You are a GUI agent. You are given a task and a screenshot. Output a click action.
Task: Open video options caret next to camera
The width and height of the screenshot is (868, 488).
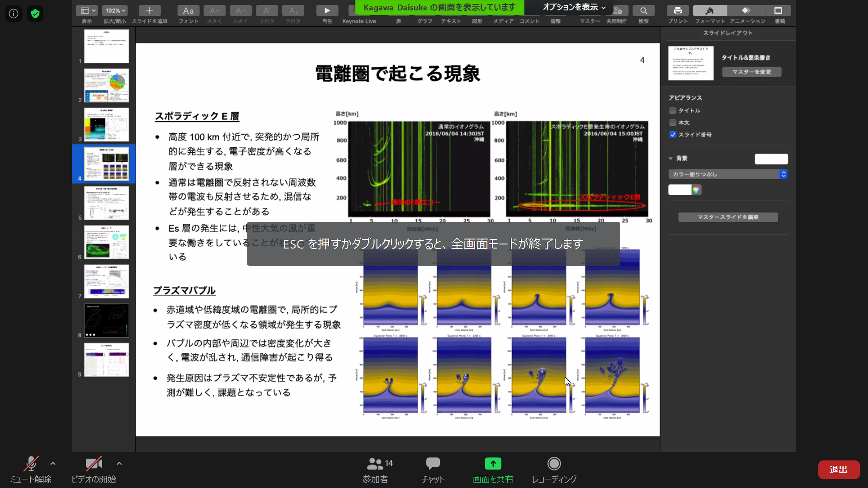coord(119,463)
